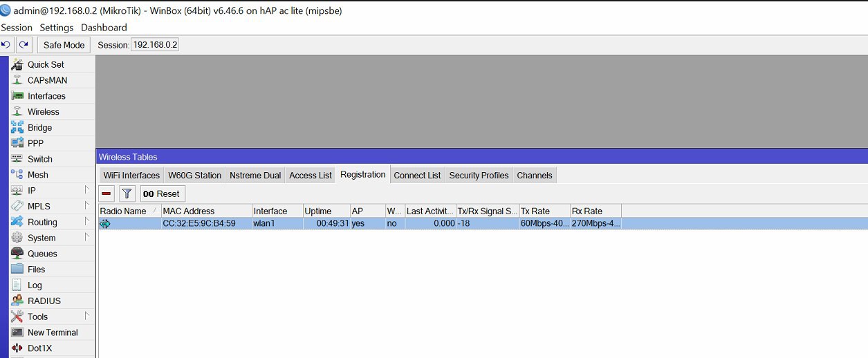Click the Wireless antenna icon

tap(17, 111)
